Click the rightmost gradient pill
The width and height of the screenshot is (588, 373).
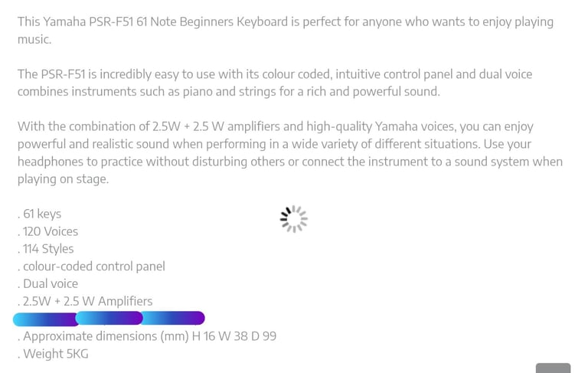pos(173,318)
